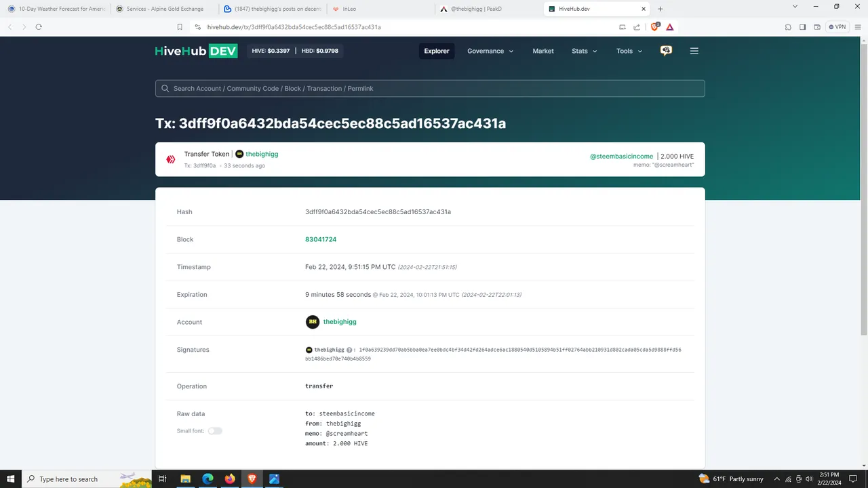Viewport: 868px width, 488px height.
Task: Click the network Wi-Fi tray icon
Action: pyautogui.click(x=787, y=479)
